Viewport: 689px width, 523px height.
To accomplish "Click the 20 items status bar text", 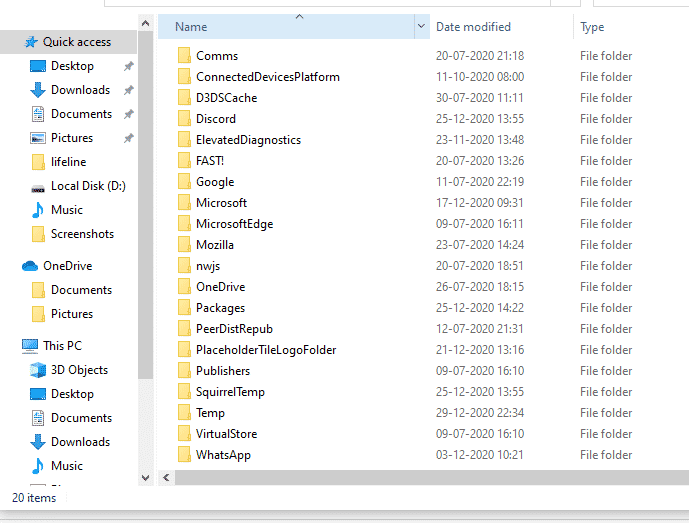I will pyautogui.click(x=34, y=498).
